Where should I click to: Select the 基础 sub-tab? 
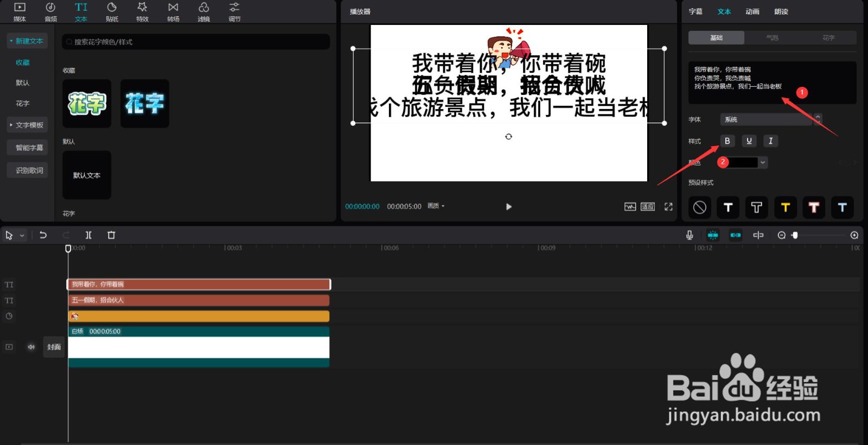coord(716,37)
